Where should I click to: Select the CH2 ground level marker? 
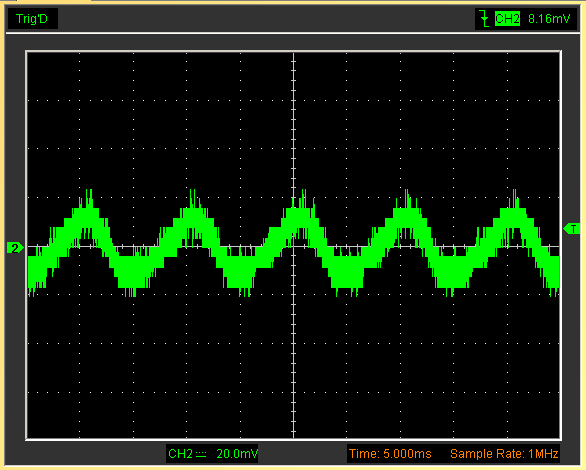coord(15,248)
